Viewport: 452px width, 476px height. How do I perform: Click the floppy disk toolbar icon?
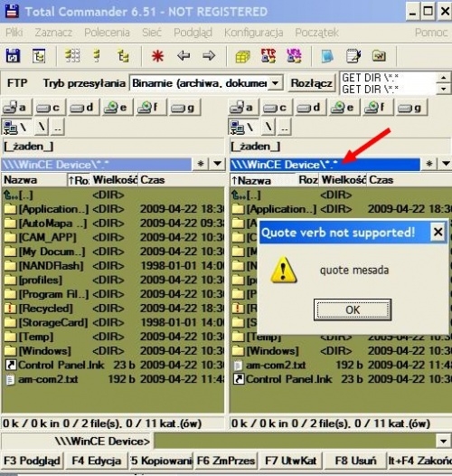13,56
